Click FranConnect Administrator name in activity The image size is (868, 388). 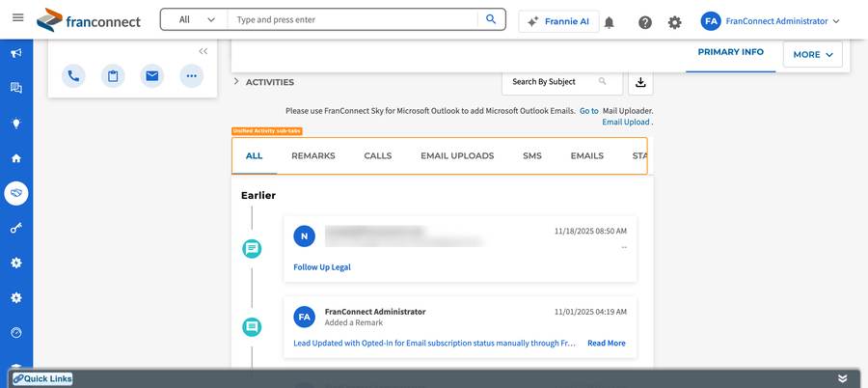pos(375,312)
